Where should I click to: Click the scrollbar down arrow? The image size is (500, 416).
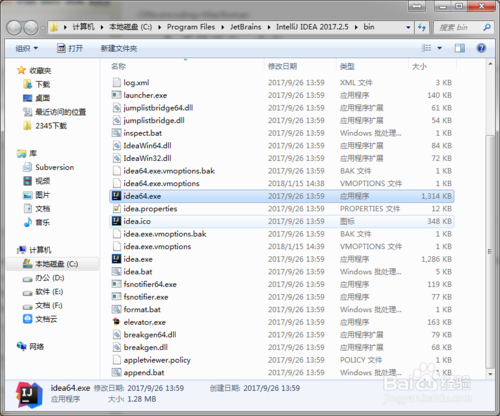tap(490, 374)
